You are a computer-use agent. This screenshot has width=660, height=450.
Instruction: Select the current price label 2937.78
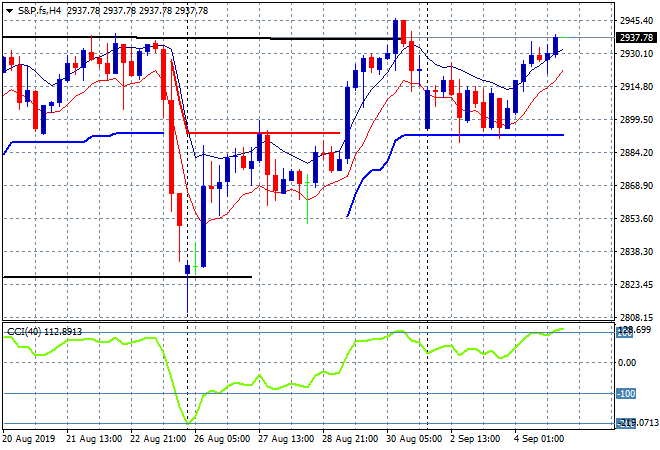636,37
